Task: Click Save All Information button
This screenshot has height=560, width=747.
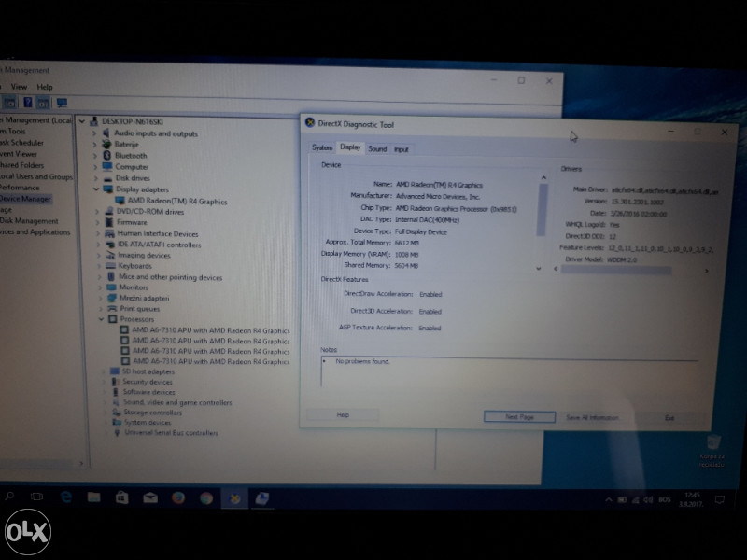Action: point(592,417)
